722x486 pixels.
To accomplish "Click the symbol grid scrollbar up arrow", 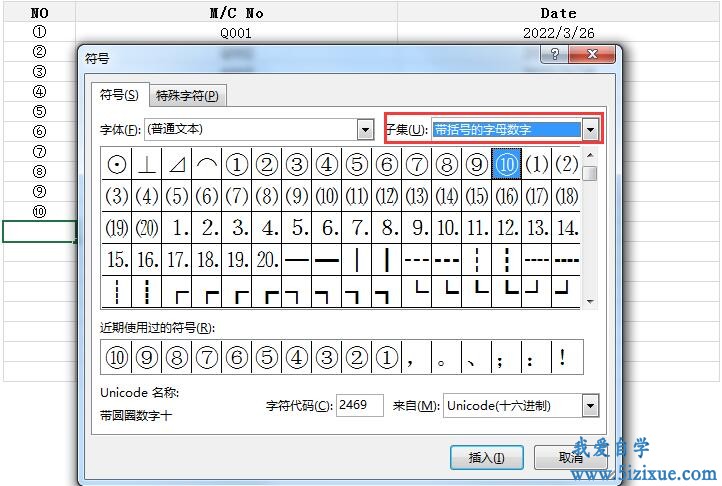I will click(x=590, y=155).
